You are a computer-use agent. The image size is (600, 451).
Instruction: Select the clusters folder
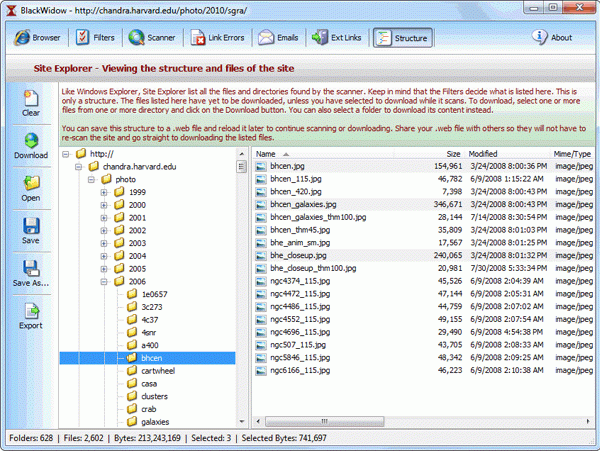click(148, 396)
